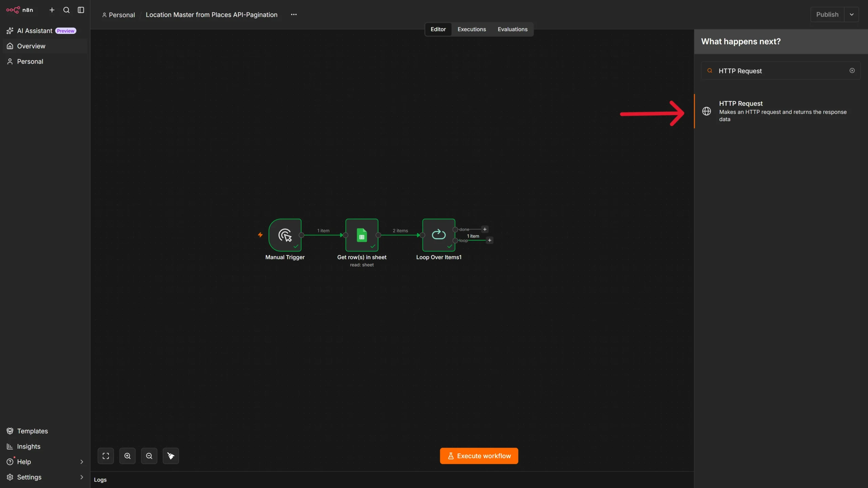Zoom out on the canvas
This screenshot has height=488, width=868.
pyautogui.click(x=149, y=456)
